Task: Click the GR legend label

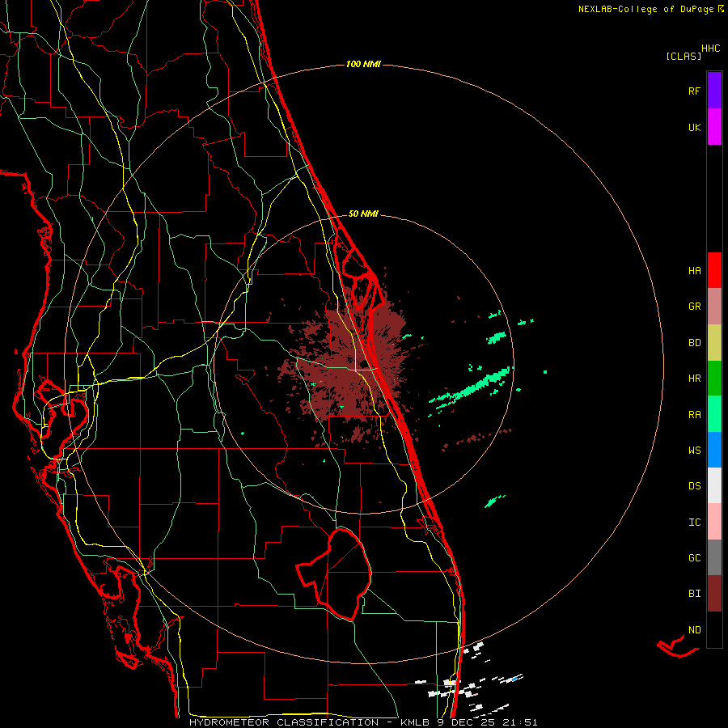Action: [694, 307]
